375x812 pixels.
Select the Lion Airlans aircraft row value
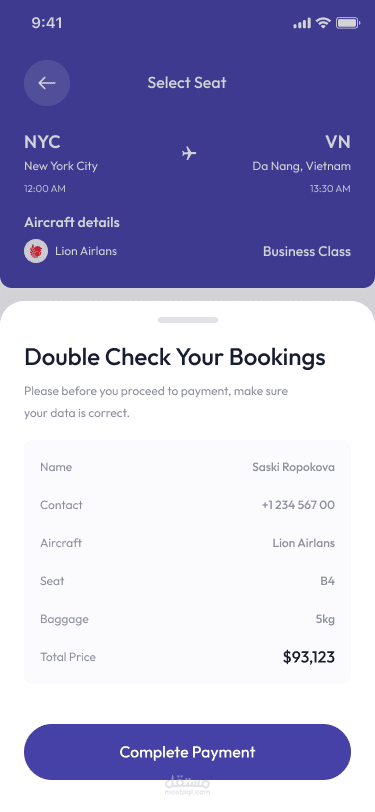point(304,543)
